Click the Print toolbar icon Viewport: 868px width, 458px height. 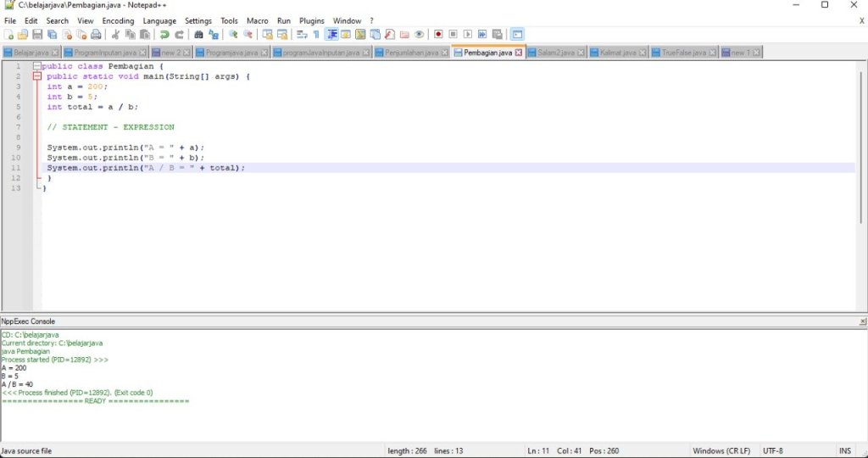97,35
